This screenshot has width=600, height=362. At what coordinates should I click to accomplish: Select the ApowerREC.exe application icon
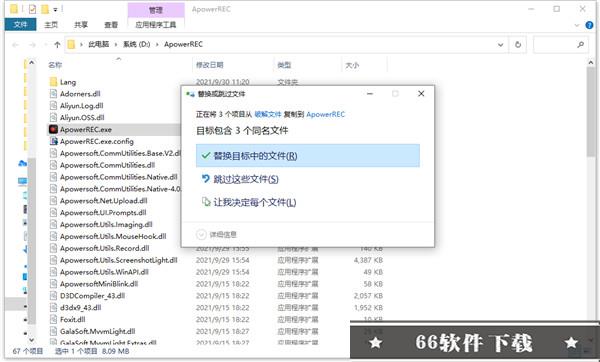(x=54, y=129)
